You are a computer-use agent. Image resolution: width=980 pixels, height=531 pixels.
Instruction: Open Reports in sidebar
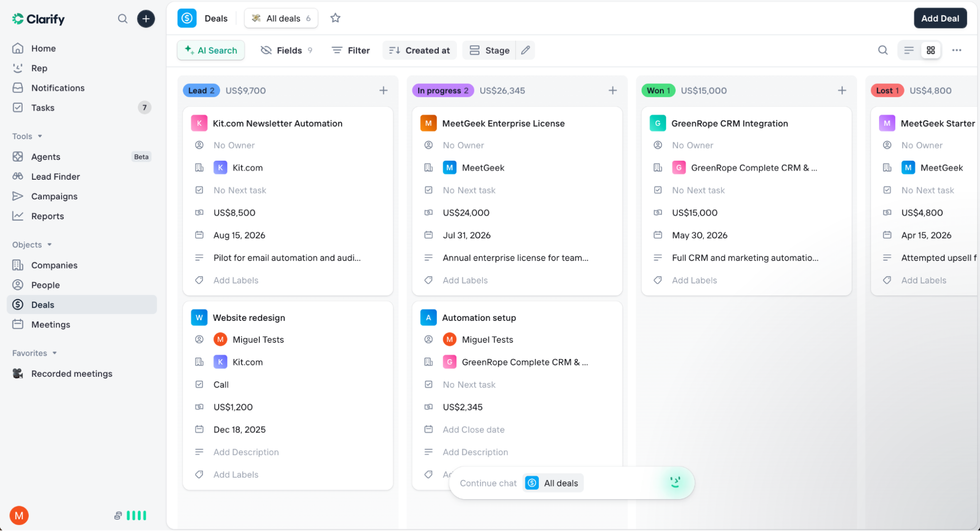click(82, 216)
